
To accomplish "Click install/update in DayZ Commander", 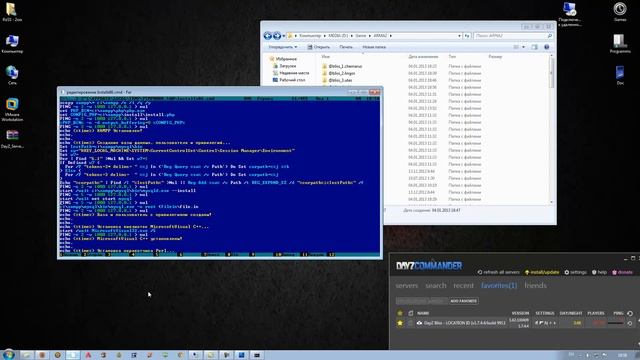I will [x=542, y=272].
